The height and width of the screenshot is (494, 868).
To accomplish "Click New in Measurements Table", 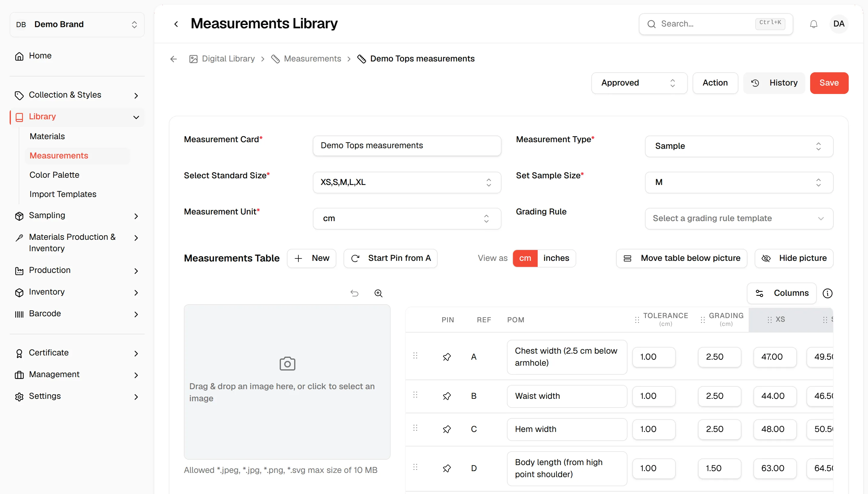I will tap(311, 258).
